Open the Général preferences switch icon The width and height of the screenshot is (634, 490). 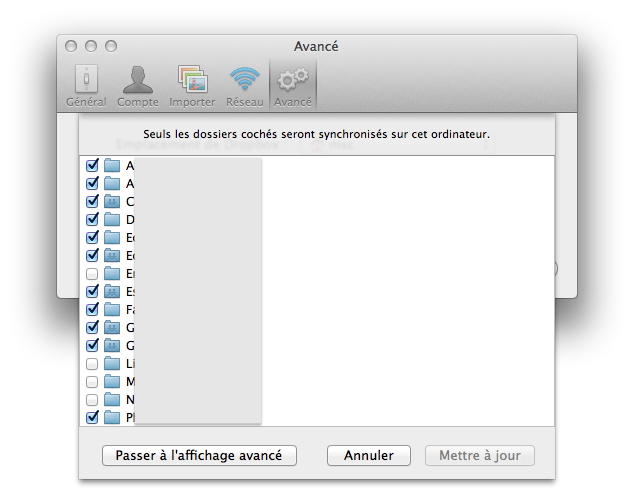pyautogui.click(x=87, y=80)
